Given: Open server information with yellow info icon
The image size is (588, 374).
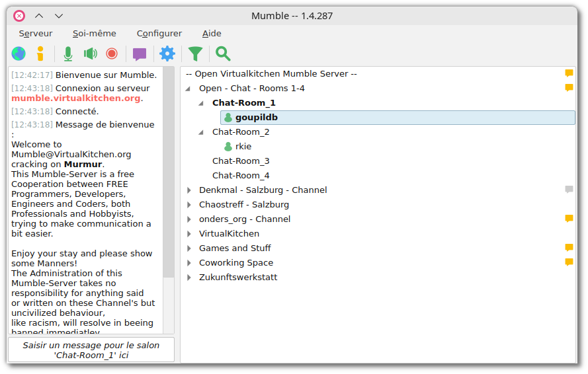Looking at the screenshot, I should click(x=40, y=54).
